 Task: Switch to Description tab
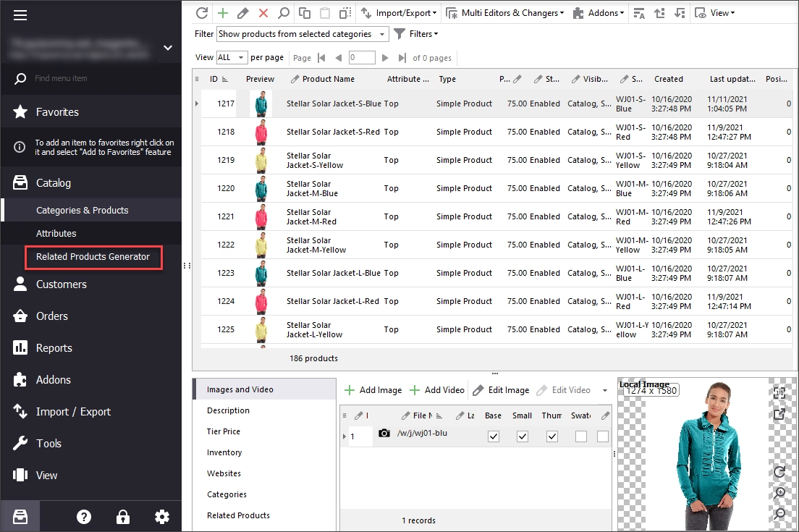click(228, 410)
